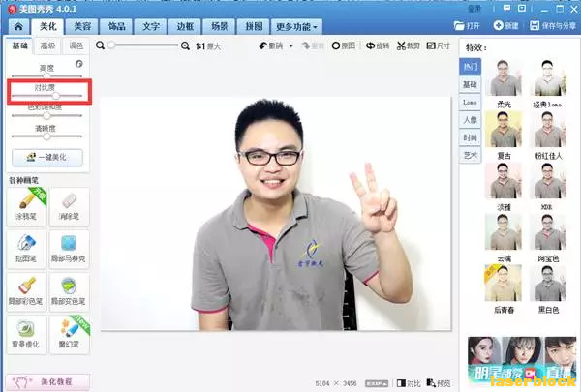Click the 重做 redo button
The height and width of the screenshot is (392, 581).
[314, 45]
